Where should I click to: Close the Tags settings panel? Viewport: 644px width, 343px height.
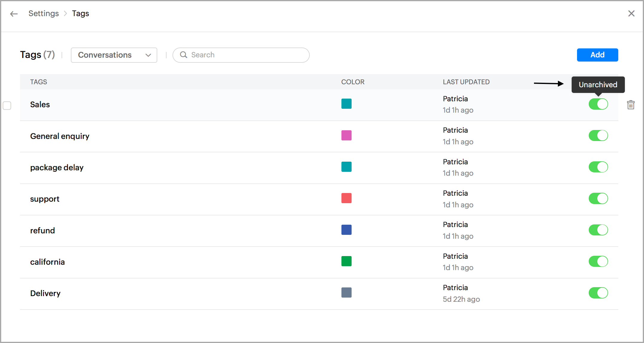coord(631,13)
